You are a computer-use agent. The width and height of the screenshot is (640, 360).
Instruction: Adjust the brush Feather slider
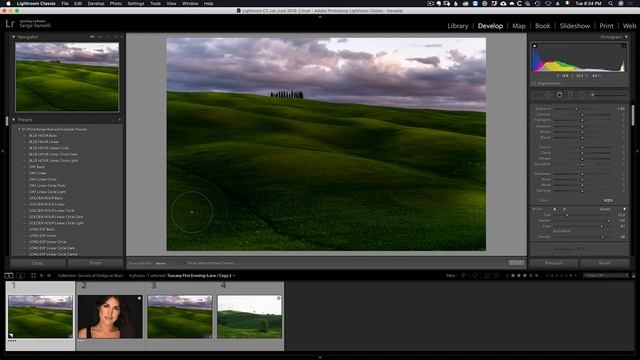pyautogui.click(x=609, y=221)
